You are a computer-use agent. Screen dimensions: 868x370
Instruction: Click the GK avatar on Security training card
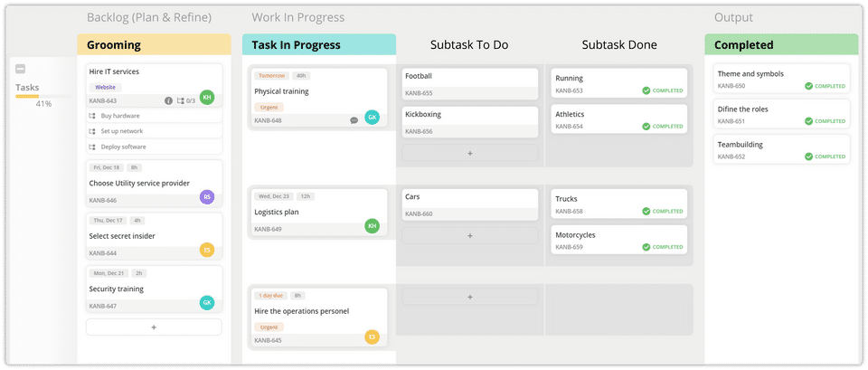point(207,303)
